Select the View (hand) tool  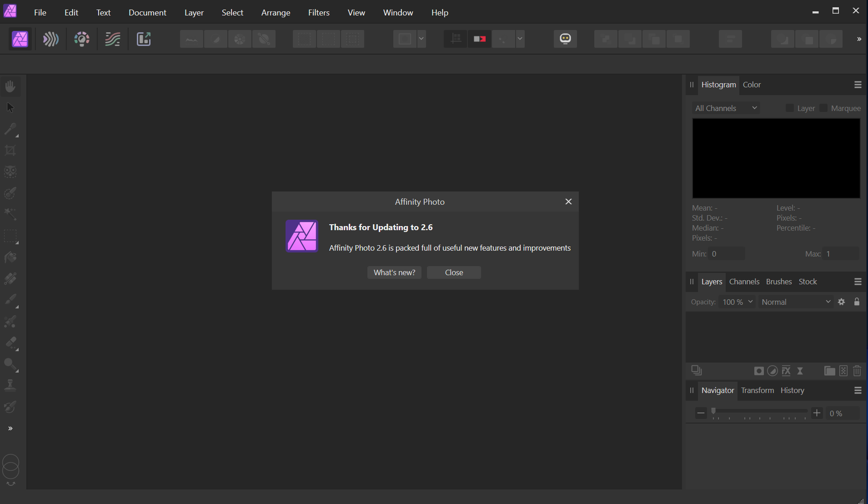[10, 86]
